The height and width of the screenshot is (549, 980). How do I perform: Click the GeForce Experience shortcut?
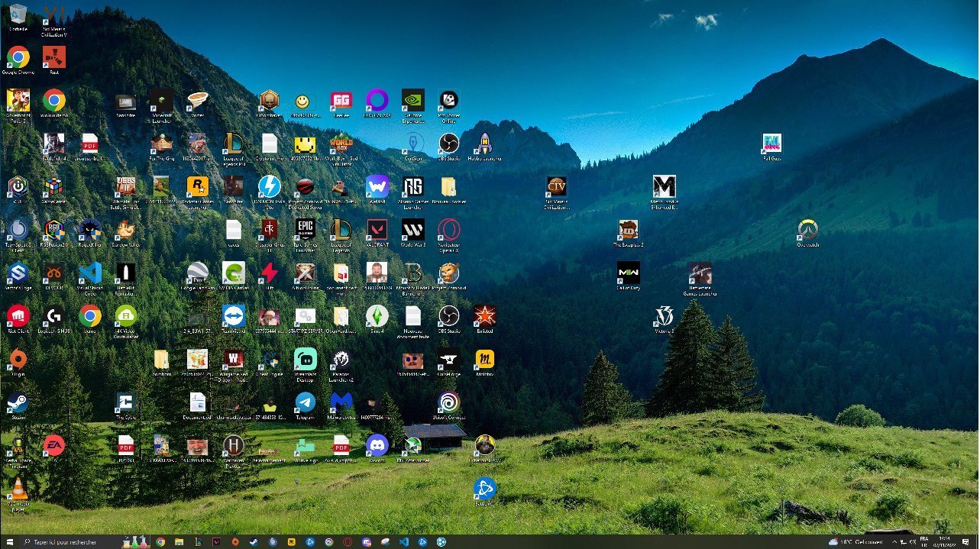[x=412, y=101]
